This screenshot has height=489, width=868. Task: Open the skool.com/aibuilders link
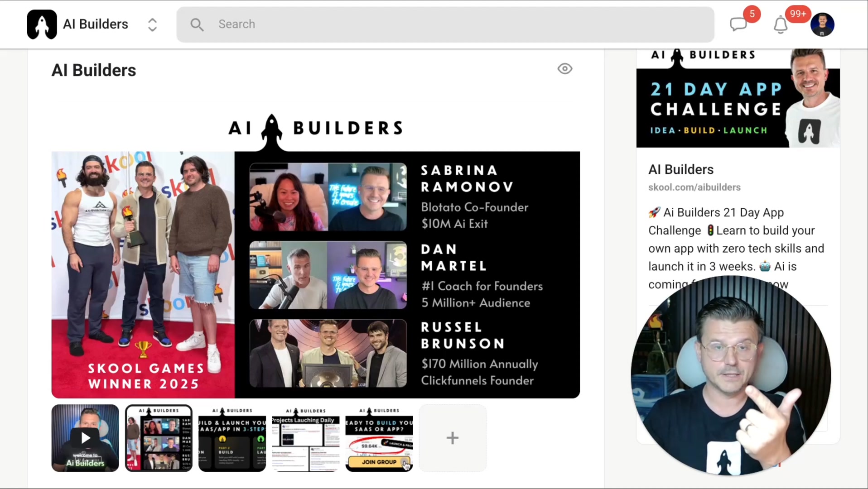click(x=694, y=187)
